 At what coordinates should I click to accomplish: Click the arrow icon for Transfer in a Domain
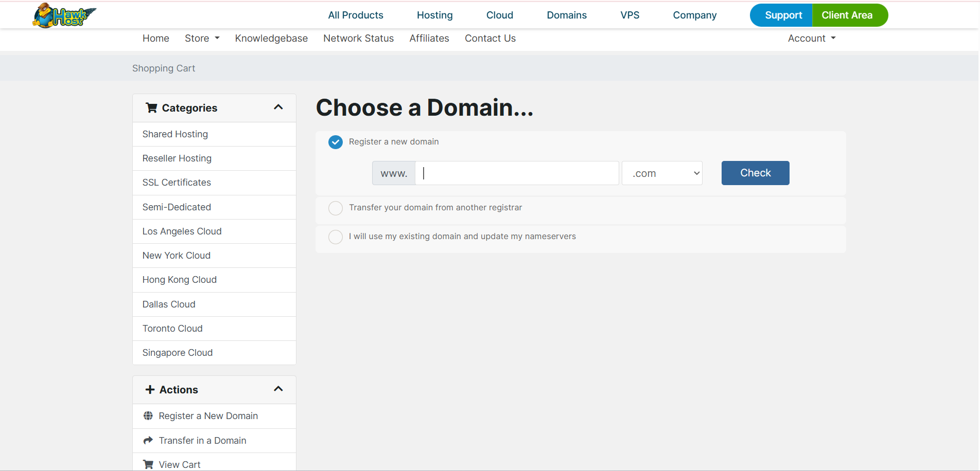(x=148, y=441)
